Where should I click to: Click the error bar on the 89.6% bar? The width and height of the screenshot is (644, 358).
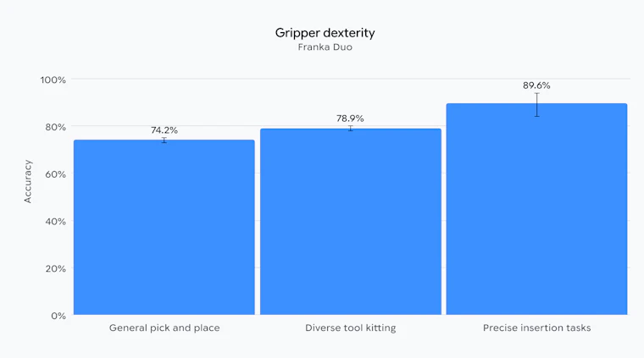536,105
